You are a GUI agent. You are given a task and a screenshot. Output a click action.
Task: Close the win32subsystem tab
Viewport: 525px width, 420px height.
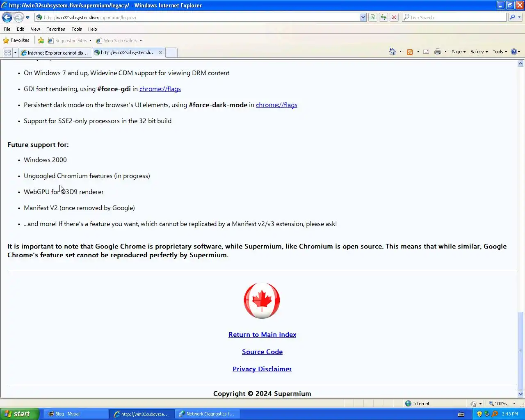[x=160, y=52]
